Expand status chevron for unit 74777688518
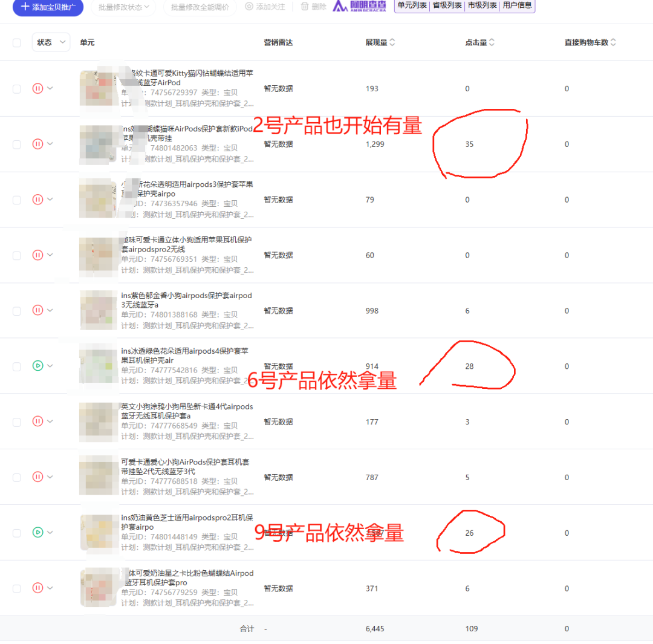This screenshot has height=644, width=653. (x=50, y=476)
